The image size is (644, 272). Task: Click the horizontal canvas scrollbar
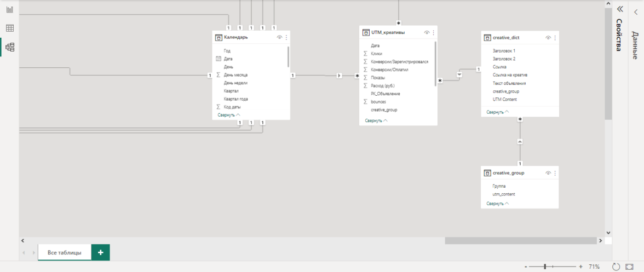click(520, 241)
